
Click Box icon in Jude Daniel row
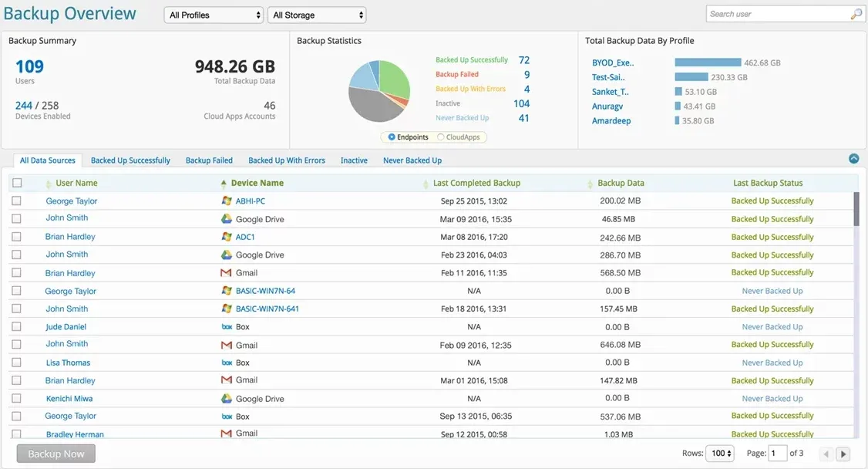click(x=227, y=327)
